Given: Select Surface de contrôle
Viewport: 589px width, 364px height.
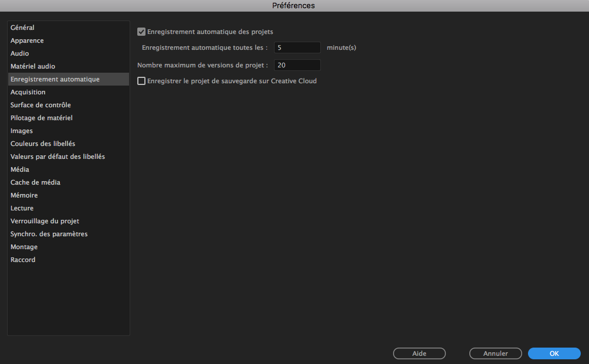Looking at the screenshot, I should click(x=69, y=105).
